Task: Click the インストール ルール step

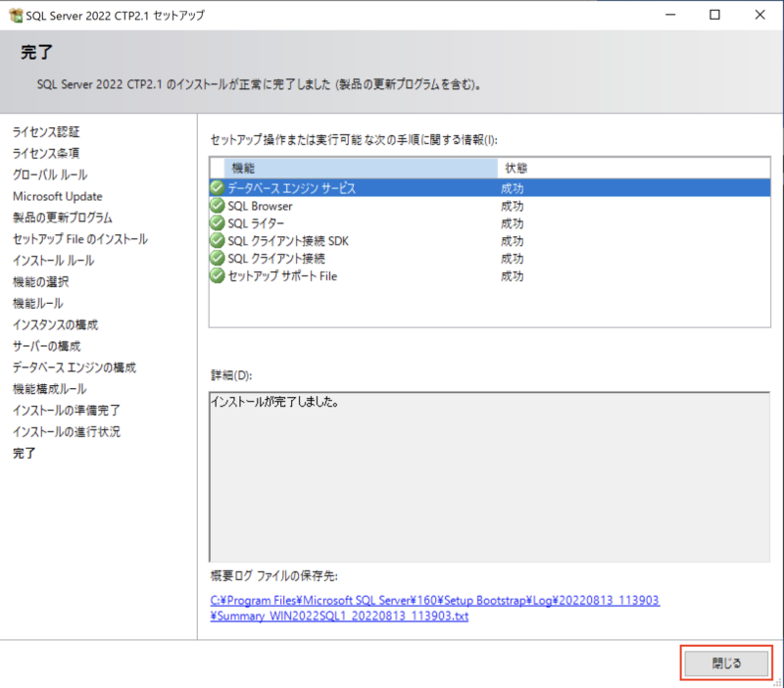Action: (54, 261)
